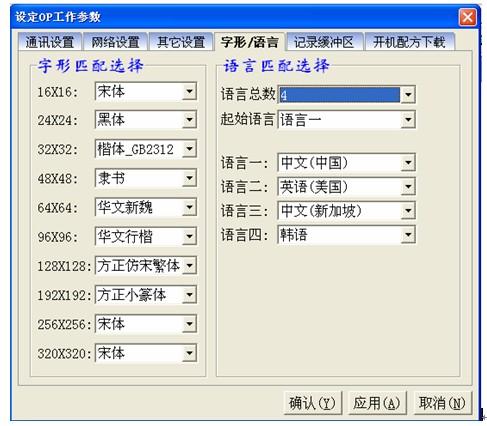The width and height of the screenshot is (487, 426).
Task: Select the 其它设置 tab
Action: coord(181,42)
